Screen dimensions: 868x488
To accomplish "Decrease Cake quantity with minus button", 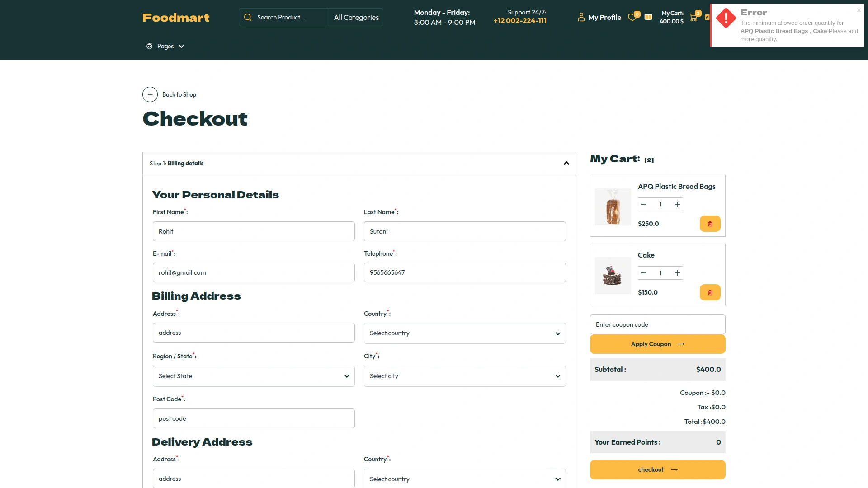I will tap(644, 273).
